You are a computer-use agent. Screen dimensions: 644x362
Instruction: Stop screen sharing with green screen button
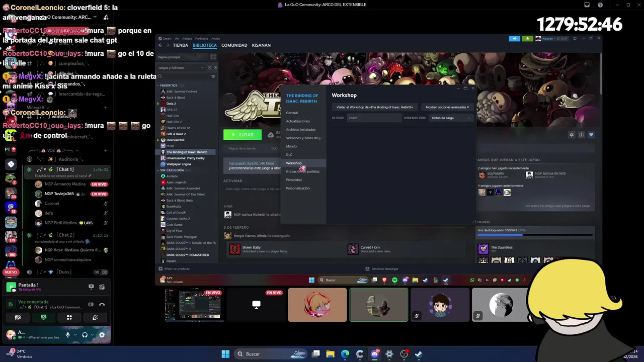[43, 317]
